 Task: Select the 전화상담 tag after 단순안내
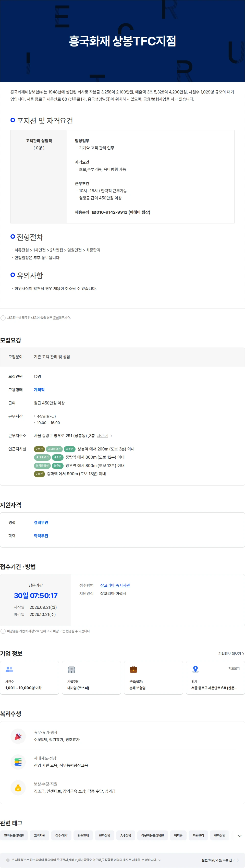click(x=105, y=835)
